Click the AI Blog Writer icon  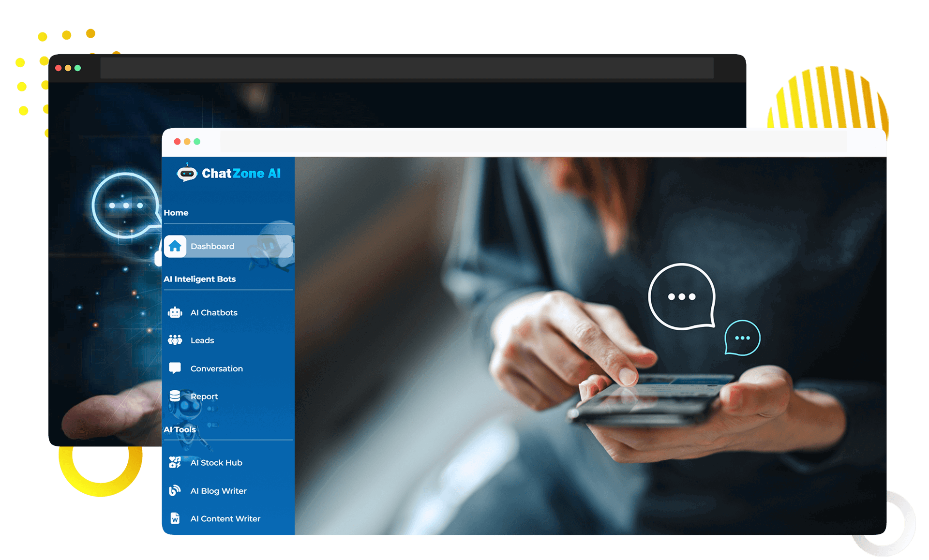(x=175, y=490)
